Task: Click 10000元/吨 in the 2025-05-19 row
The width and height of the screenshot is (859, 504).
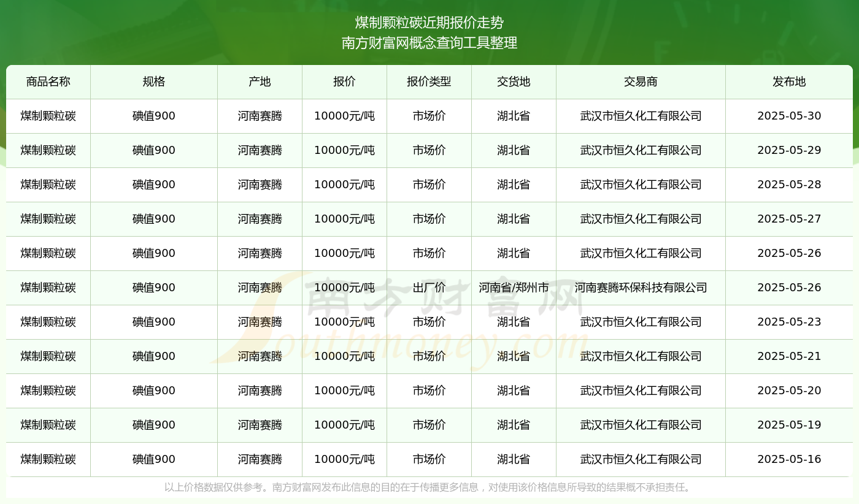Action: click(x=344, y=425)
